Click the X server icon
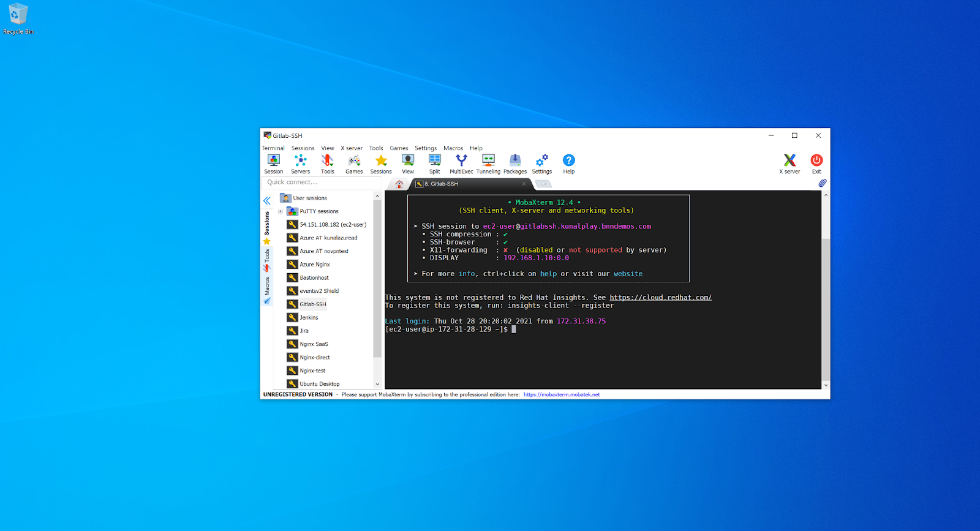The height and width of the screenshot is (531, 980). click(x=790, y=164)
